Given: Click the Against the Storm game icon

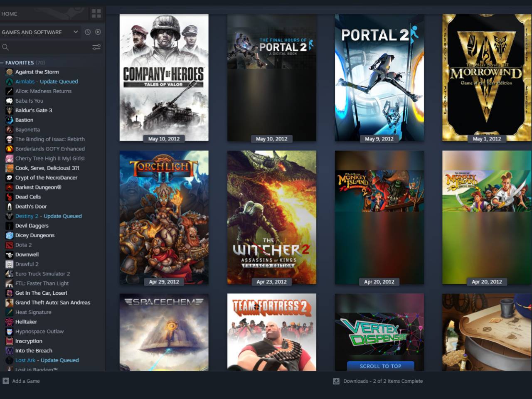Looking at the screenshot, I should coord(9,72).
